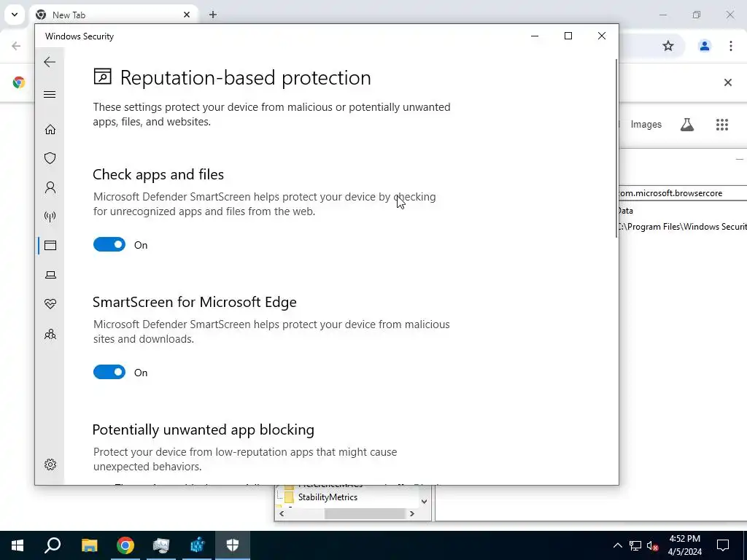
Task: Click the Chrome logo icon below toolbar
Action: point(18,82)
